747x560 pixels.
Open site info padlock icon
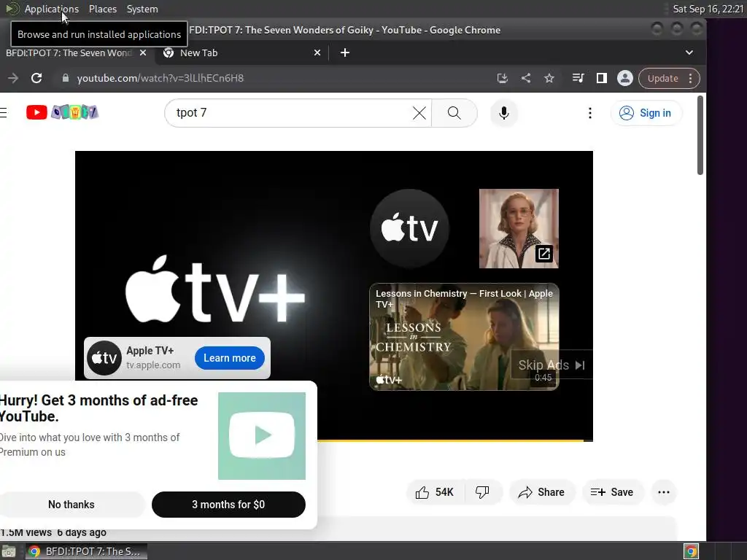(66, 78)
